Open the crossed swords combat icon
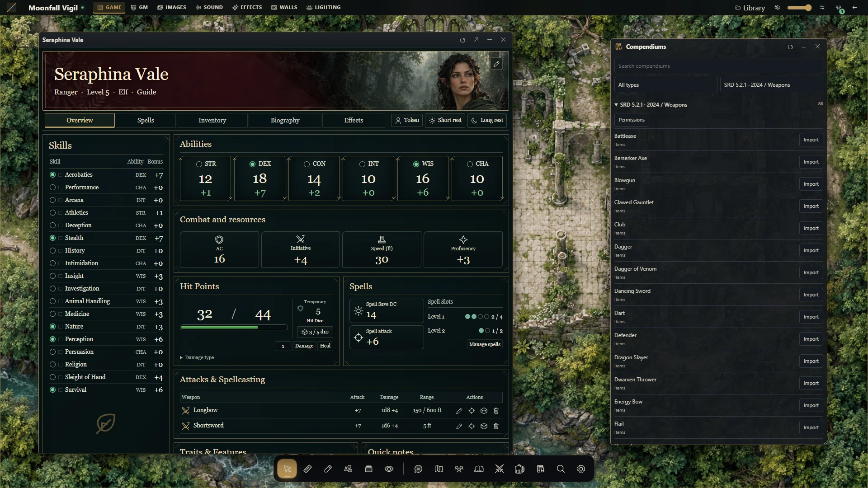The image size is (868, 488). [500, 469]
